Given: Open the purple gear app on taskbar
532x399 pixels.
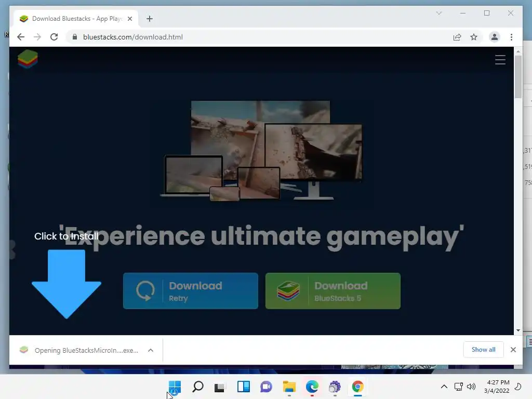Looking at the screenshot, I should (335, 387).
